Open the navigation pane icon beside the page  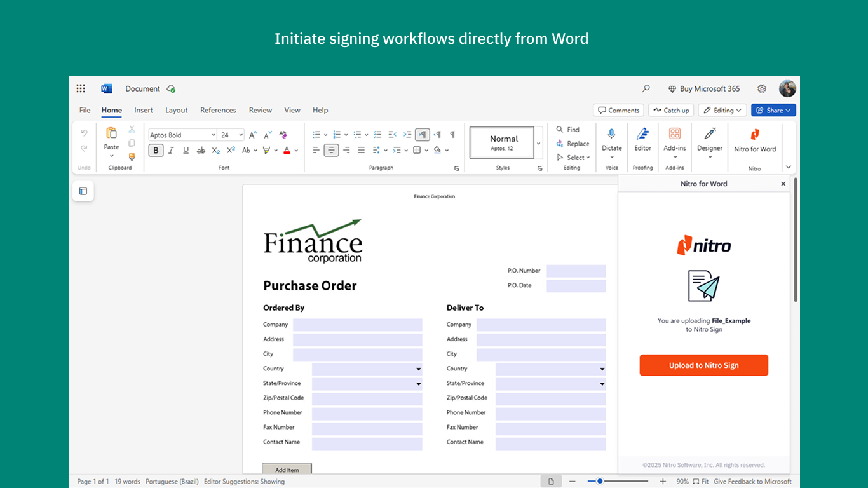point(83,191)
